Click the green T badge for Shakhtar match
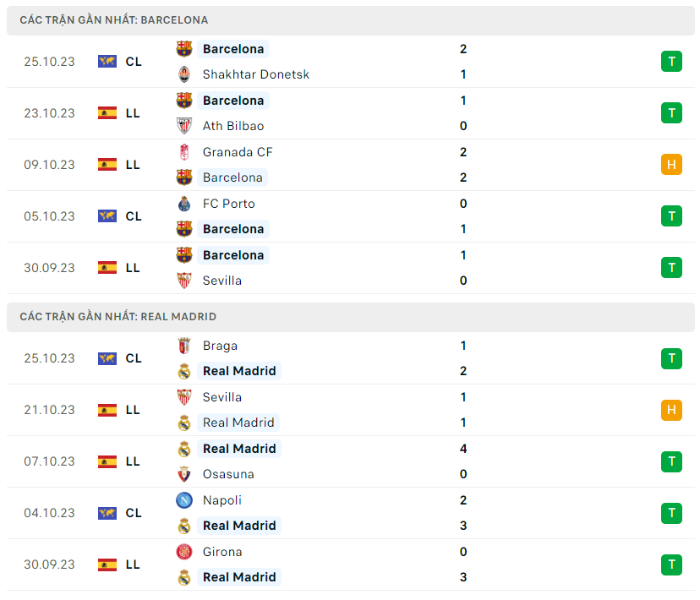Screen dimensions: 700x600 pyautogui.click(x=671, y=61)
